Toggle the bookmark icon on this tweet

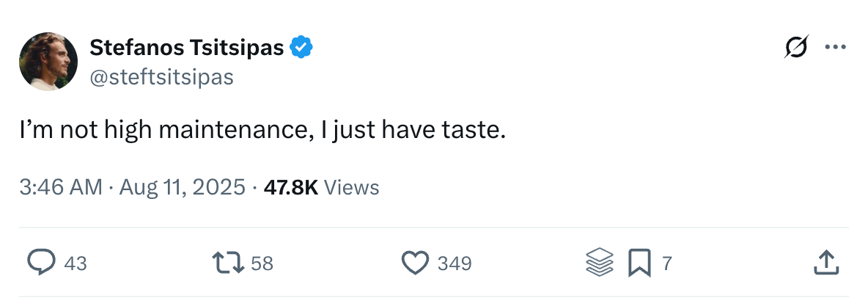point(639,263)
